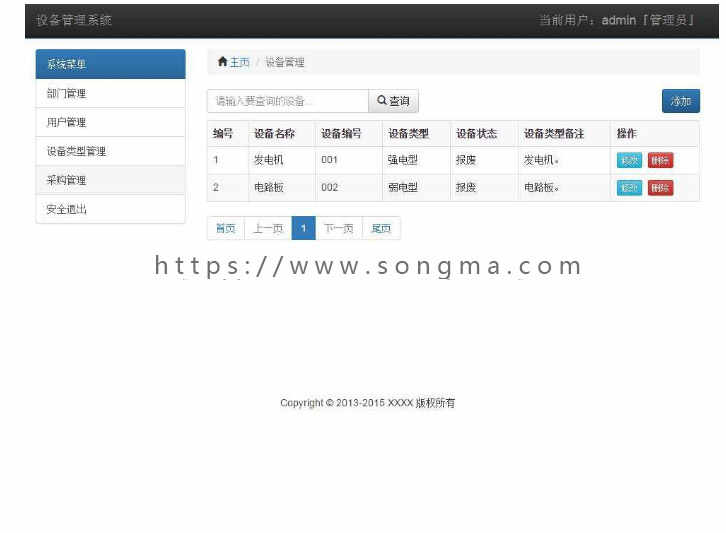Click the 查询 search button
This screenshot has height=533, width=726.
pyautogui.click(x=394, y=101)
